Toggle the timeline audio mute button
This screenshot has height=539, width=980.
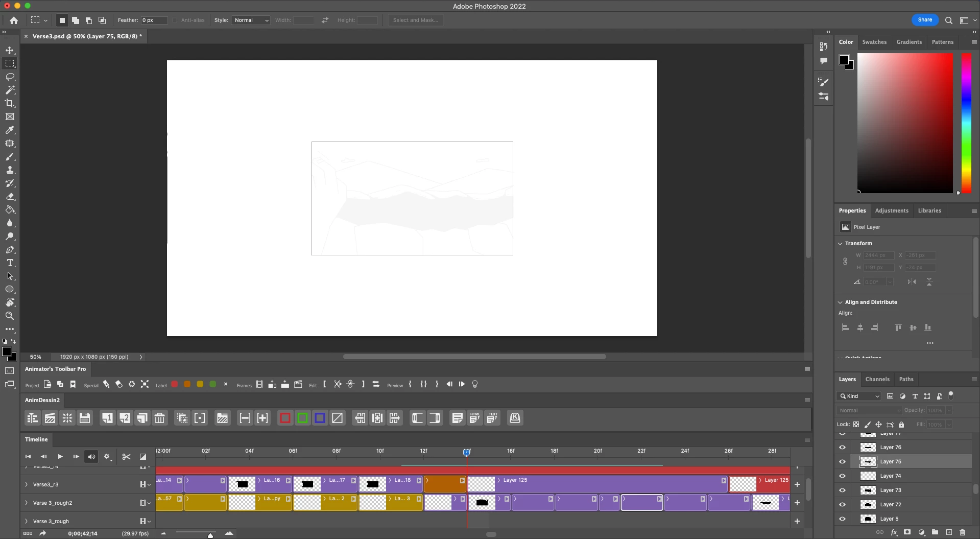click(x=91, y=457)
